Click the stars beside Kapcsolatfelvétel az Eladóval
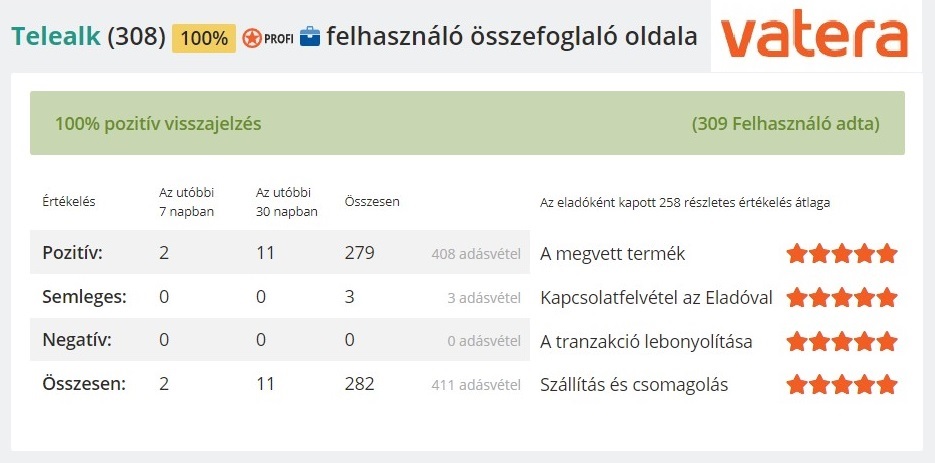 click(x=842, y=297)
